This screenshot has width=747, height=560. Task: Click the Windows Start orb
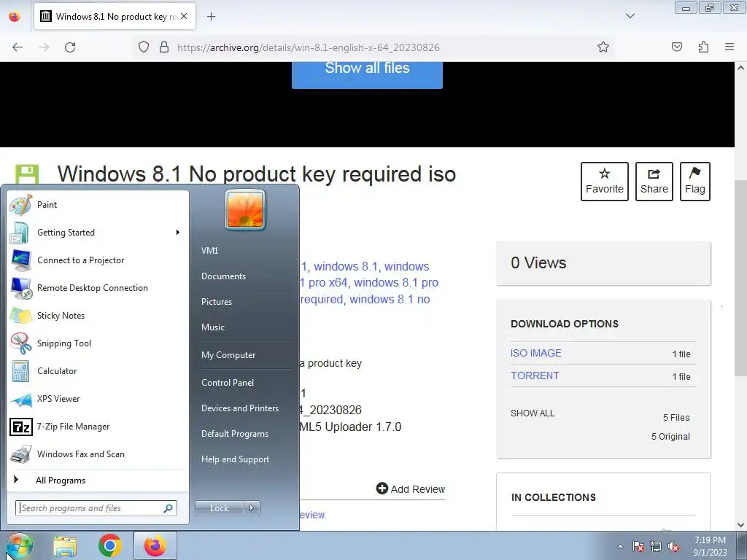pos(19,545)
